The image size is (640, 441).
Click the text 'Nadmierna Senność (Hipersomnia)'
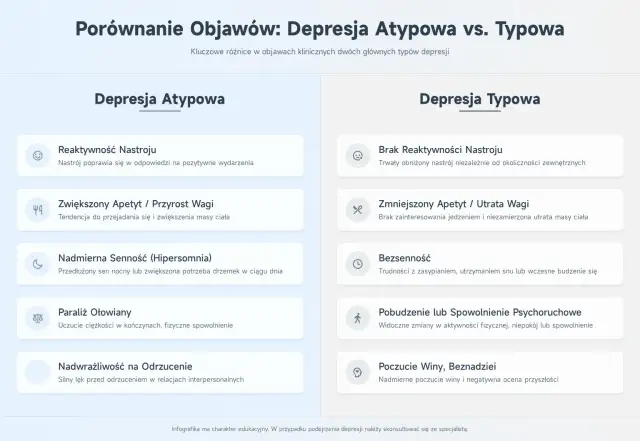(x=135, y=258)
